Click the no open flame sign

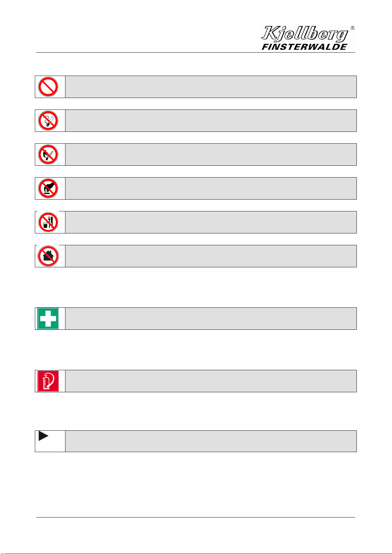pos(48,155)
